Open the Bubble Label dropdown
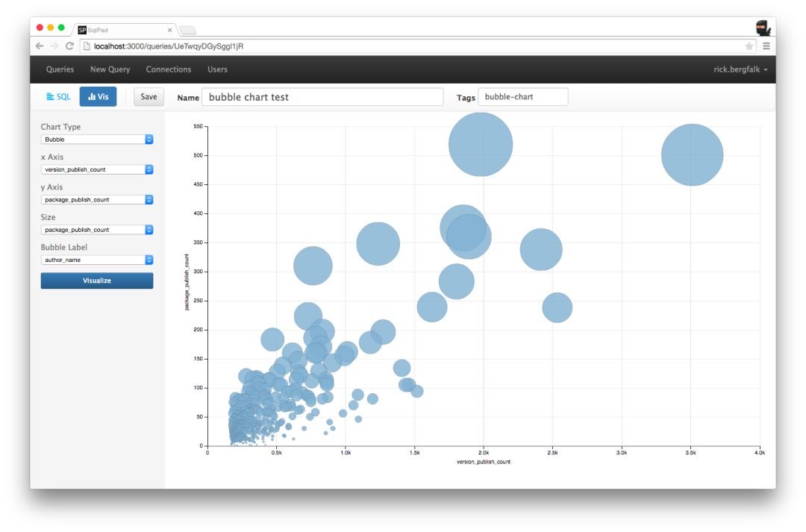The image size is (806, 532). pos(96,260)
